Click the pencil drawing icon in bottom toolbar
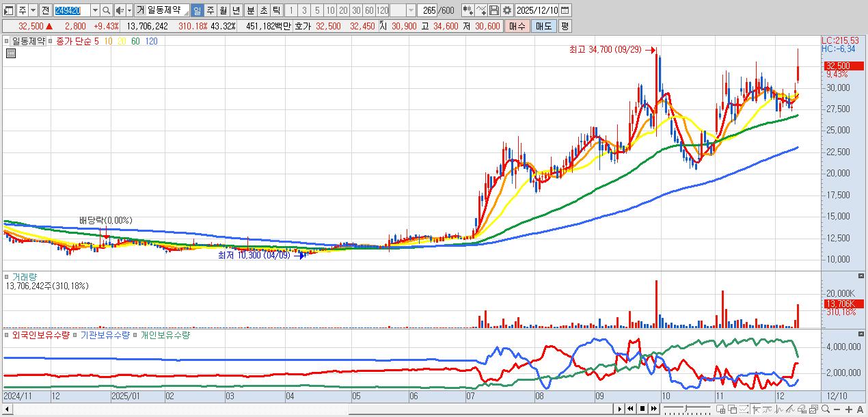 790,409
